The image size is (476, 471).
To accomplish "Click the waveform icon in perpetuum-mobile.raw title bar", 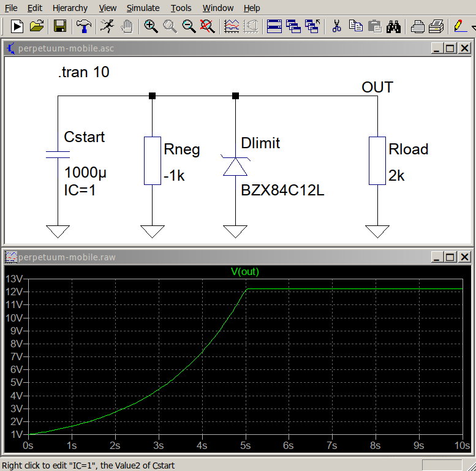I will [x=10, y=257].
